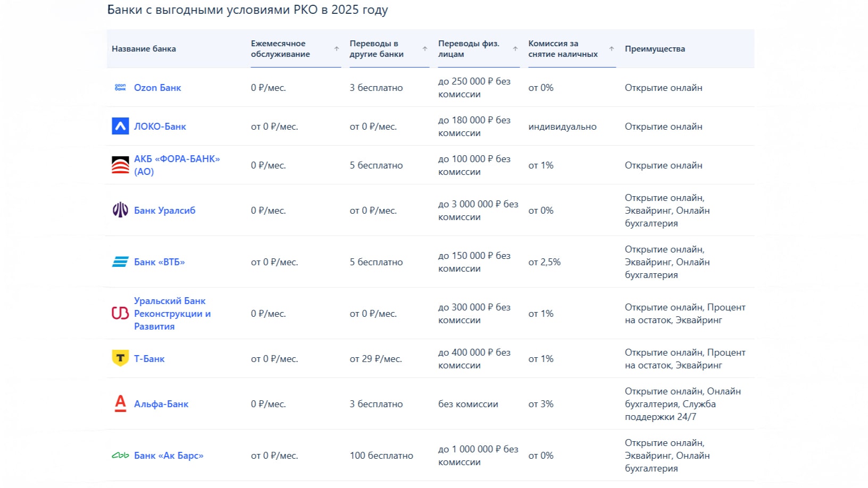The image size is (868, 488).
Task: Open Уральский Банк Реконструкции и Развития link
Action: 172,314
